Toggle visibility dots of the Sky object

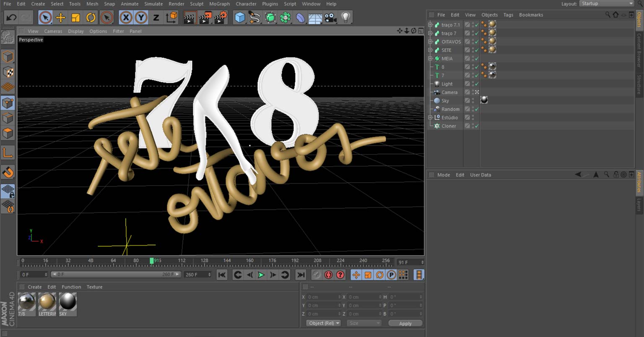click(473, 101)
